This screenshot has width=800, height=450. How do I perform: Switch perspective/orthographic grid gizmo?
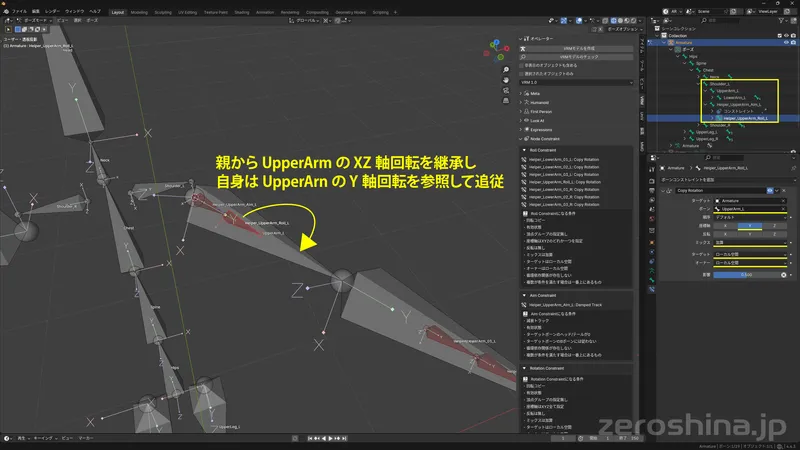506,101
